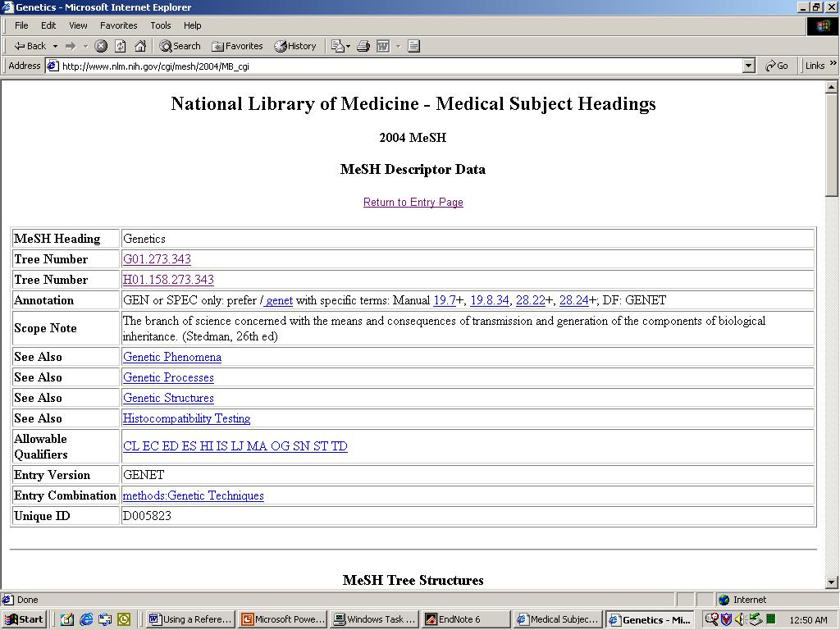Open the dropdown arrow beside the Word edit icon

click(398, 46)
